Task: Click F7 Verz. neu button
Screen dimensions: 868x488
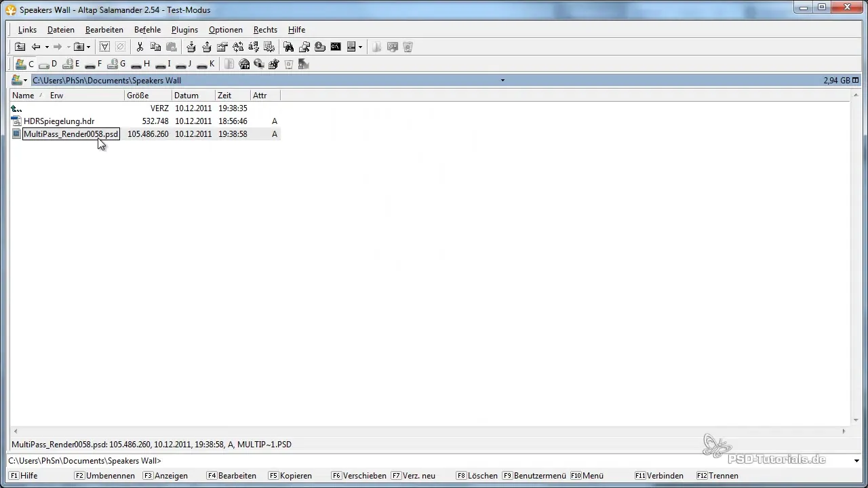Action: (413, 476)
